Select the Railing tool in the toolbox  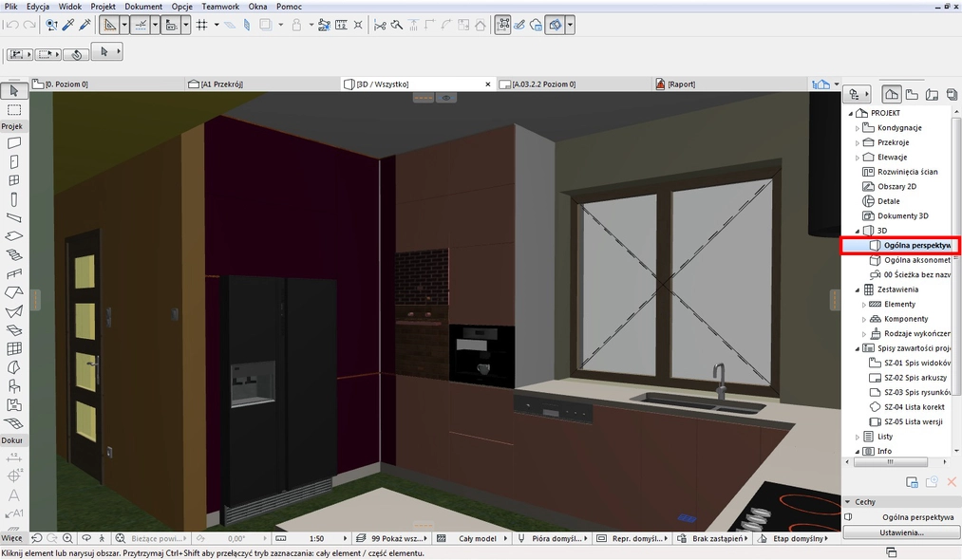pos(13,273)
